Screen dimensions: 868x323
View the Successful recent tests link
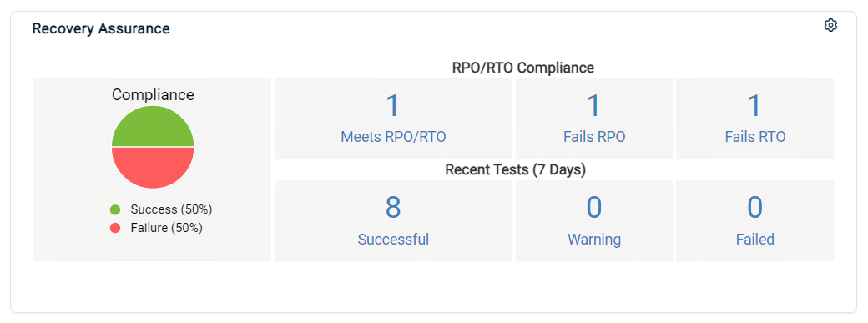[x=393, y=240]
